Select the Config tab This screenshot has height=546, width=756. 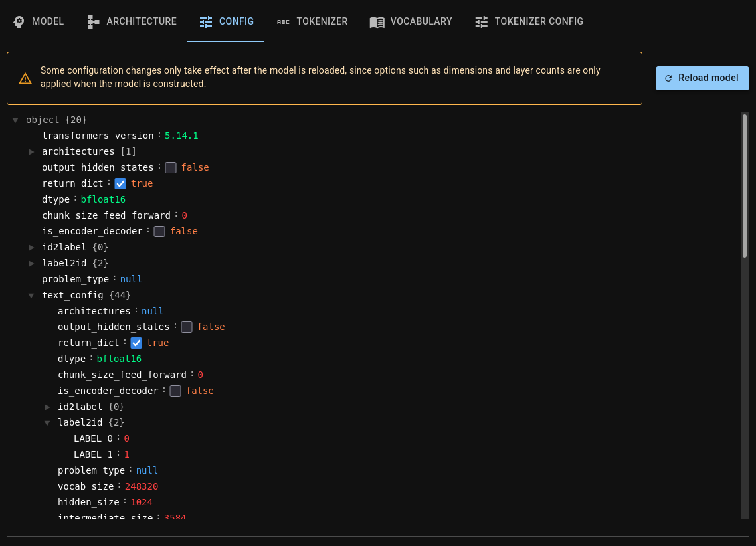pyautogui.click(x=226, y=21)
